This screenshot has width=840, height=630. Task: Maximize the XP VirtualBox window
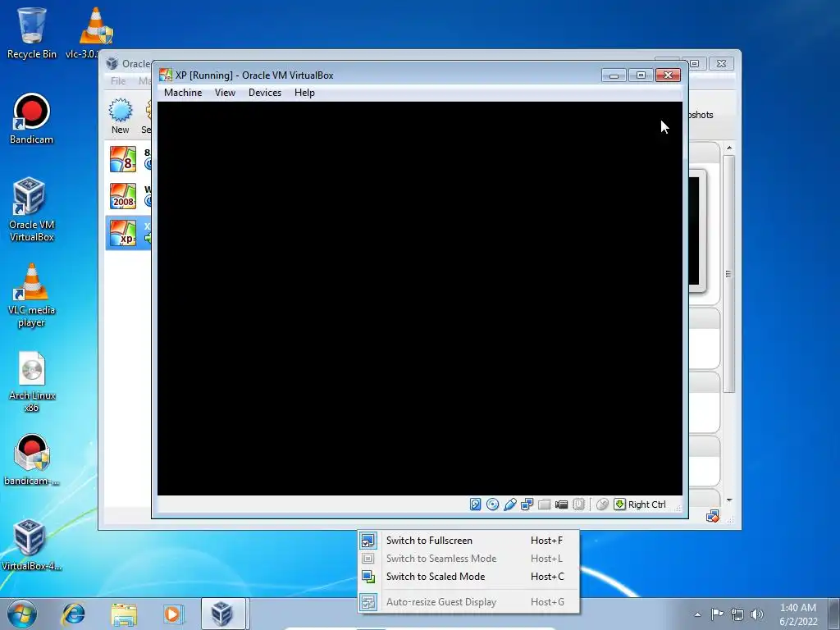pos(641,75)
